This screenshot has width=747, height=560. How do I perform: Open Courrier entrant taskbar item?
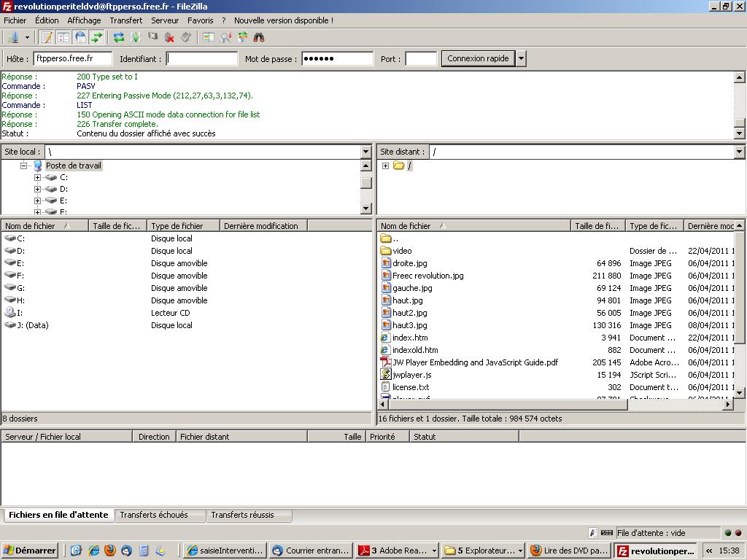tap(311, 551)
